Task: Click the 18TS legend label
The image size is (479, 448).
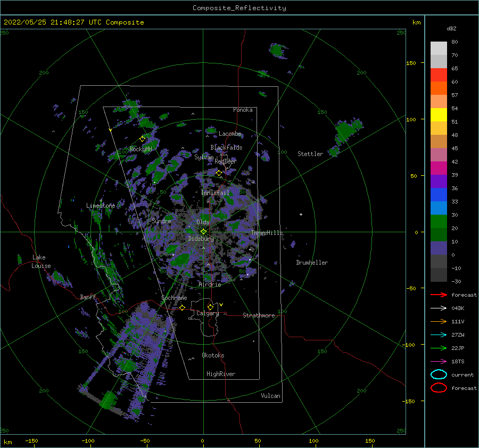Action: click(x=458, y=362)
